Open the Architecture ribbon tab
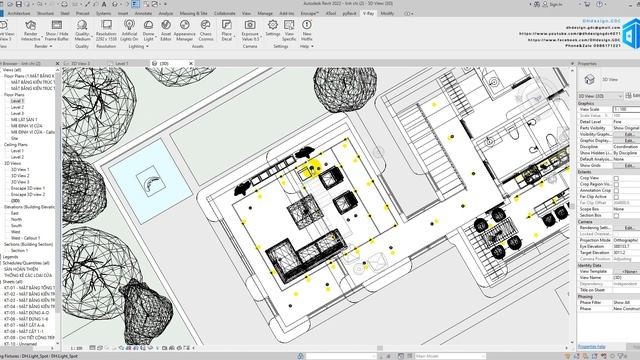This screenshot has height=360, width=640. click(19, 13)
